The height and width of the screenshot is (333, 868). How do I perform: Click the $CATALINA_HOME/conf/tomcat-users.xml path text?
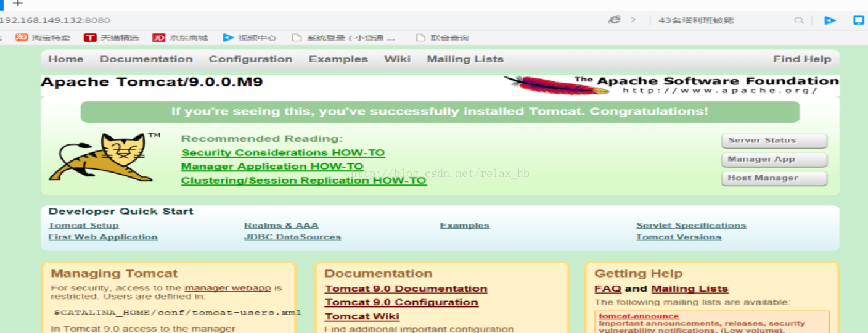178,312
